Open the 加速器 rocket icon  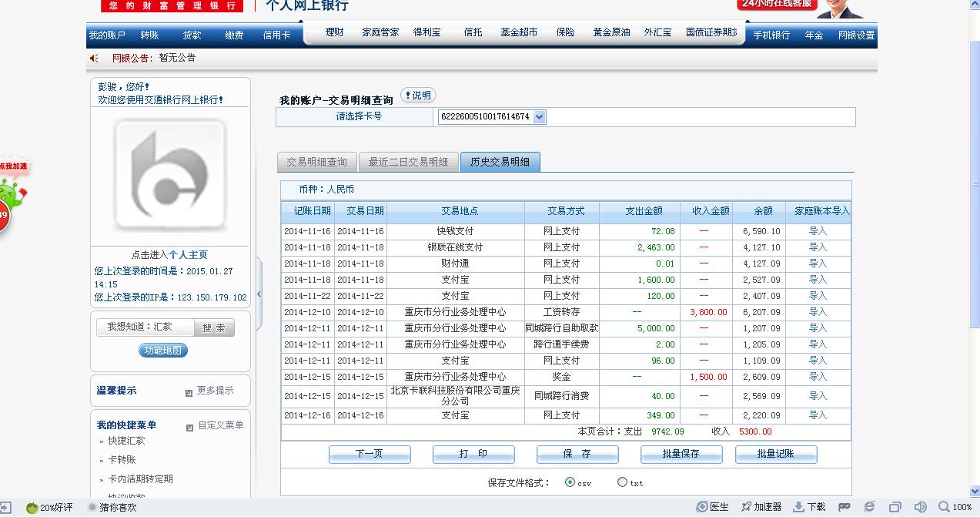[x=746, y=507]
